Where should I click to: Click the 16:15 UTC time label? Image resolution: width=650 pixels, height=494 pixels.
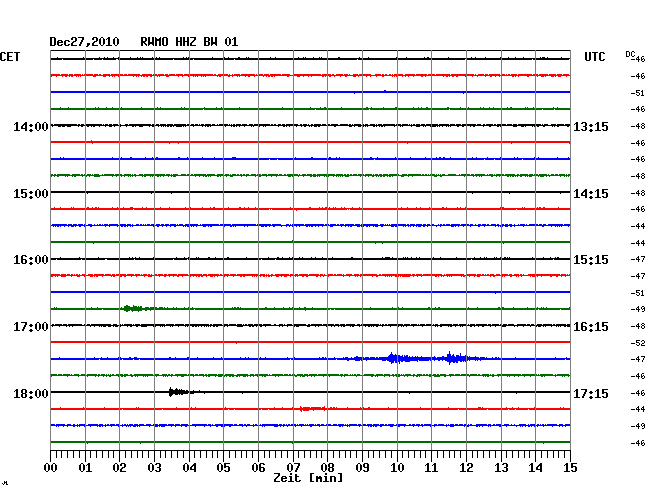tap(591, 327)
